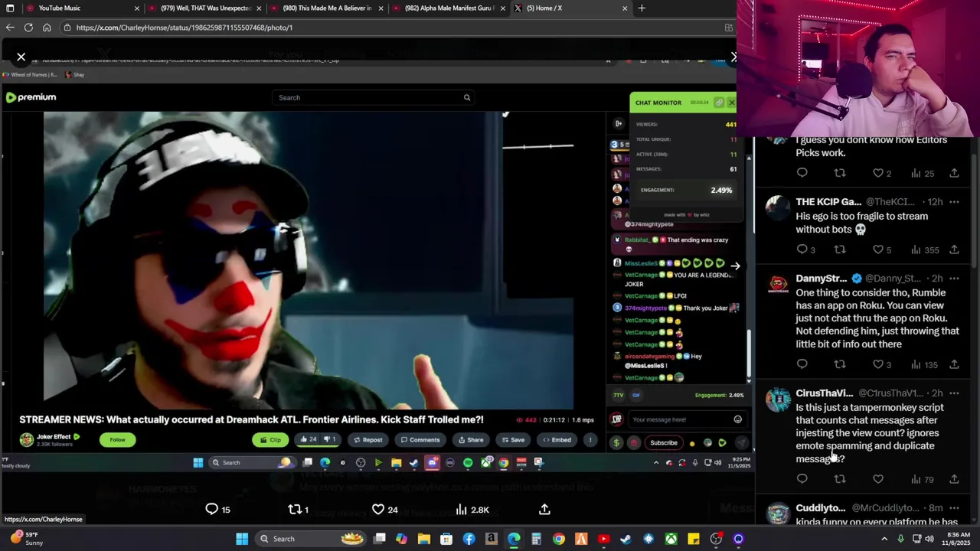The image size is (980, 551).
Task: Open the Cuddlyto... profile name
Action: coord(820,508)
